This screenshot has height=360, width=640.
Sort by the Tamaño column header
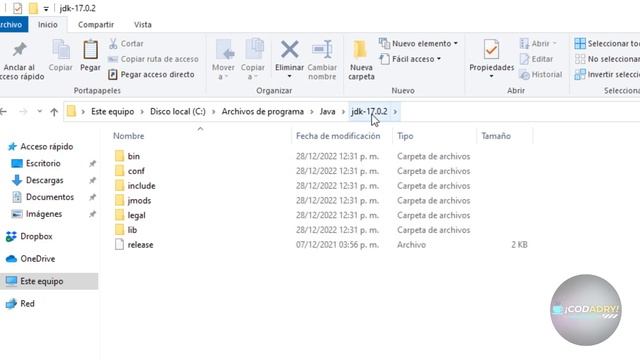click(496, 136)
